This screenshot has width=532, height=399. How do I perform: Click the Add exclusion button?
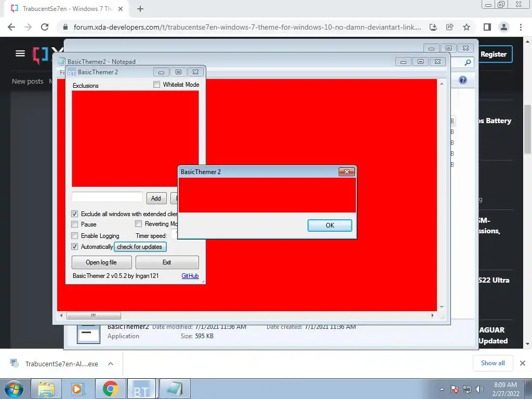click(x=156, y=198)
